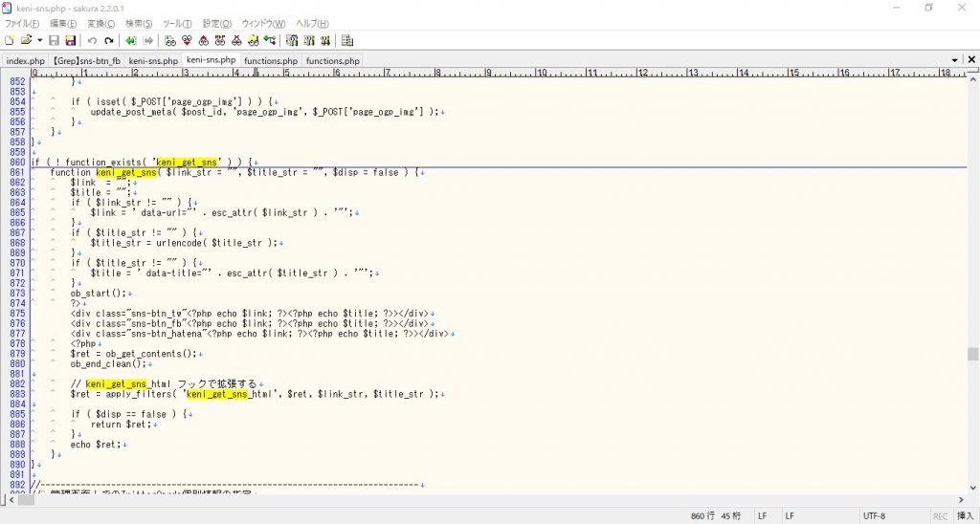Click line number 860 in the gutter
The height and width of the screenshot is (524, 980).
[17, 163]
